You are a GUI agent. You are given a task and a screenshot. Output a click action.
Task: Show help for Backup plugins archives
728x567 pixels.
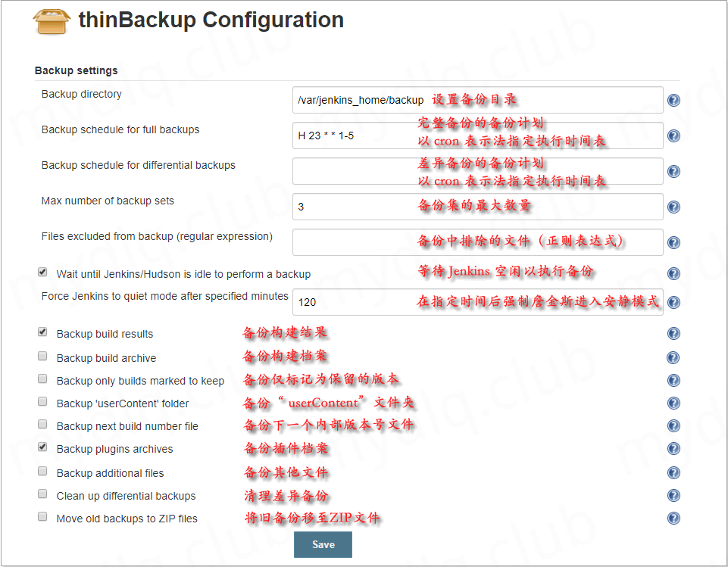(x=673, y=449)
